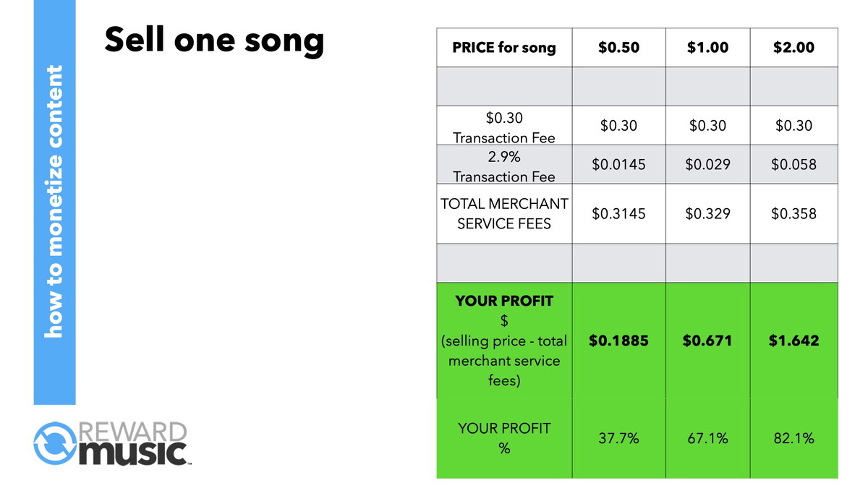Click the '2.9% Transaction Fee' row label
868x488 pixels.
click(504, 165)
